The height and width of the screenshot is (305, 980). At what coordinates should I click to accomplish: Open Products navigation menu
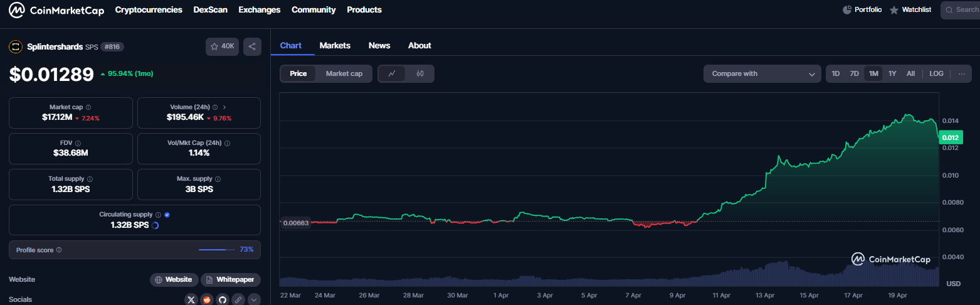(364, 10)
